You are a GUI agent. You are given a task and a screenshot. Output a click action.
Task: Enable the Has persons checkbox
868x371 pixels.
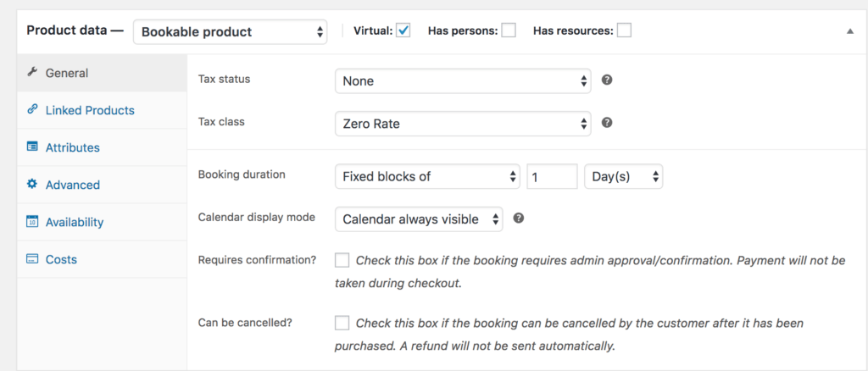[x=509, y=30]
